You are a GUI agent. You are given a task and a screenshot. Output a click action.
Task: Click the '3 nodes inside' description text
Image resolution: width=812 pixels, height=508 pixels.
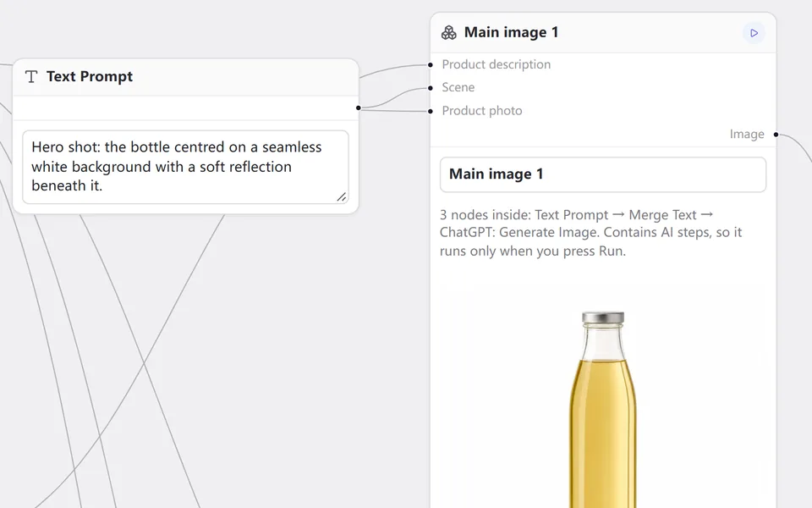[591, 233]
